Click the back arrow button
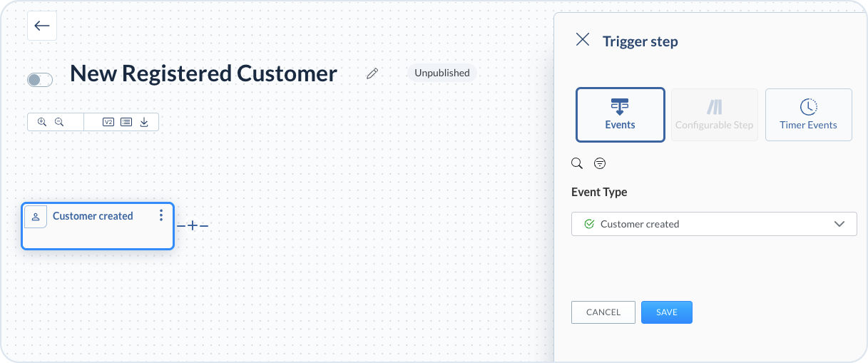The height and width of the screenshot is (363, 868). click(42, 26)
